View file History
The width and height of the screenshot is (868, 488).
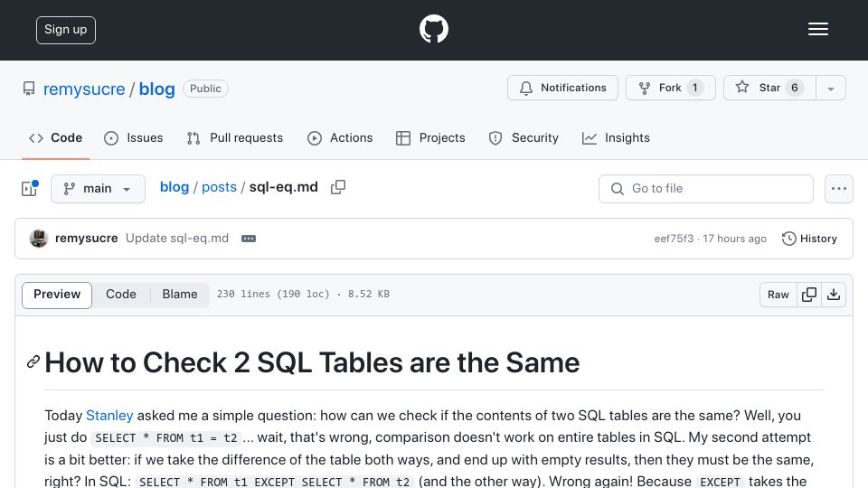[x=809, y=239]
